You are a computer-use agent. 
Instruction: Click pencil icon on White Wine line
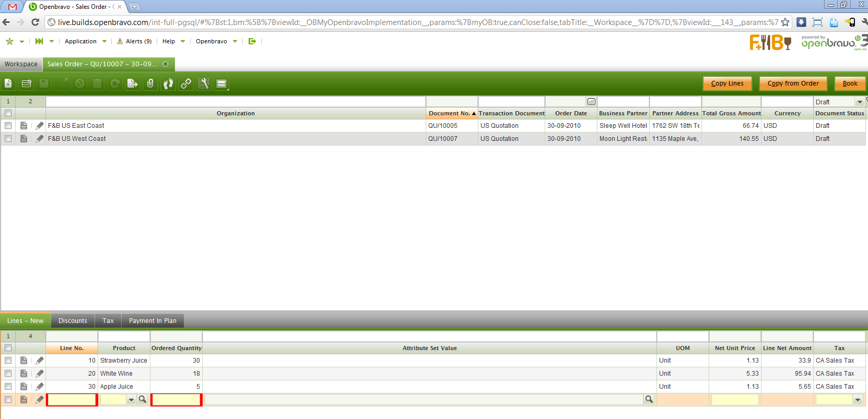(40, 374)
